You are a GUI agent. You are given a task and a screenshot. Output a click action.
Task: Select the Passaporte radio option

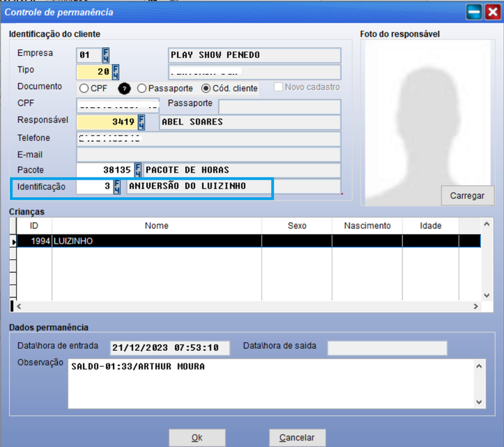pos(141,88)
